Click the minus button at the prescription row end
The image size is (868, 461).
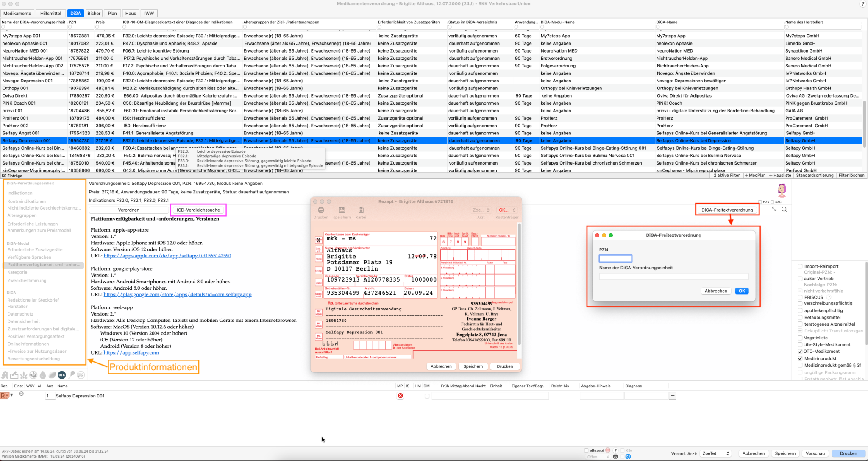coord(673,396)
